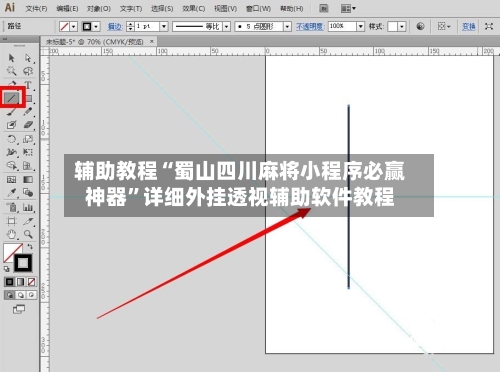Swap fill and stroke colors
The width and height of the screenshot is (500, 372).
point(30,247)
